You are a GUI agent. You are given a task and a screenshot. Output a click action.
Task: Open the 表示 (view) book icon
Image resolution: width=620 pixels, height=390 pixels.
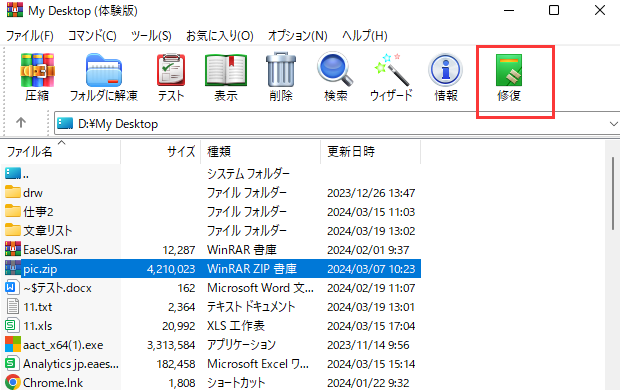[226, 70]
